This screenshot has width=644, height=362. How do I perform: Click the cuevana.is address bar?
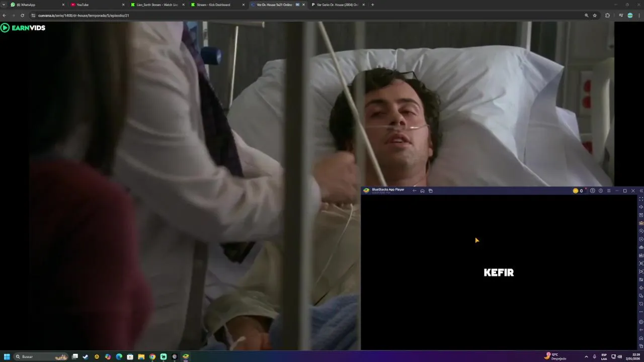coord(307,16)
